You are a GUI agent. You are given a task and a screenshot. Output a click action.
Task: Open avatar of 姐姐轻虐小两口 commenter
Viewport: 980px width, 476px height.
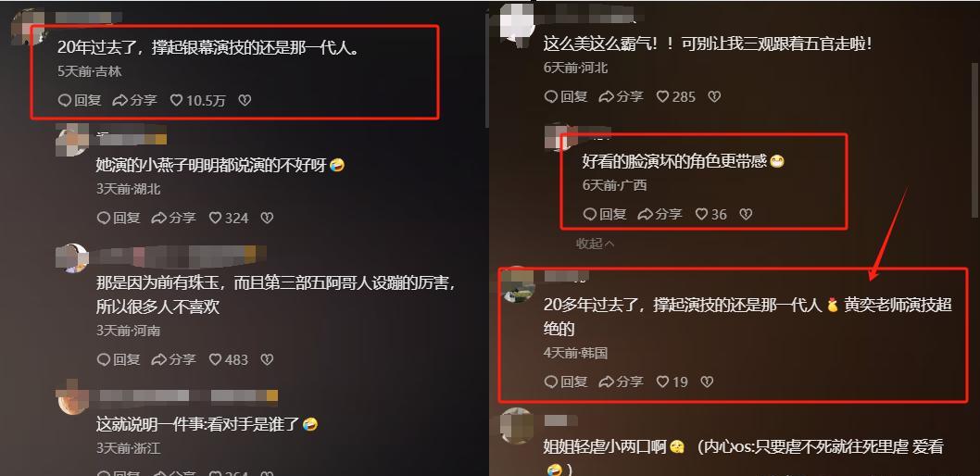[x=518, y=425]
